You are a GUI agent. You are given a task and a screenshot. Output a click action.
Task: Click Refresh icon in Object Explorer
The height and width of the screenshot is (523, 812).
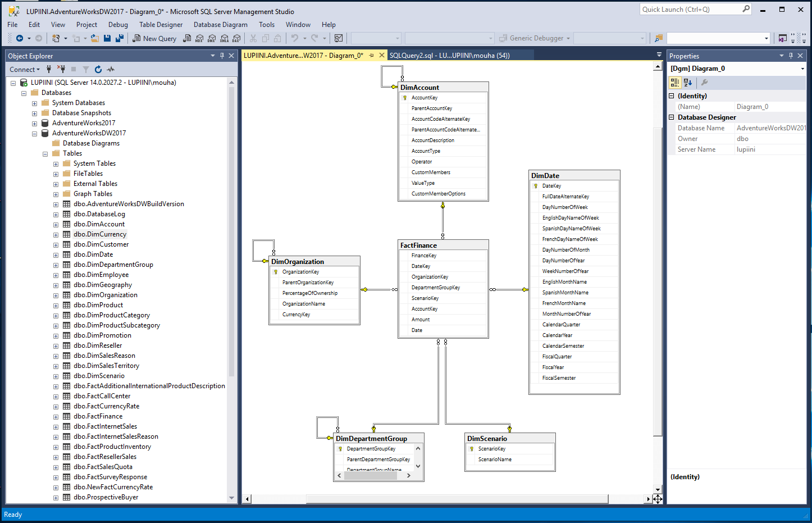[98, 69]
